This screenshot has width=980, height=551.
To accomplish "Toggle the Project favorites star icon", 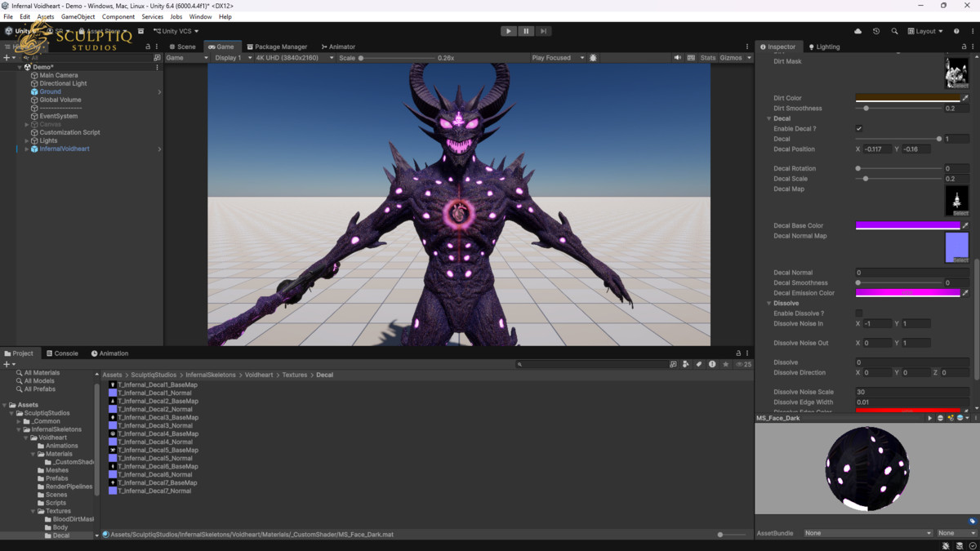I will click(x=725, y=364).
